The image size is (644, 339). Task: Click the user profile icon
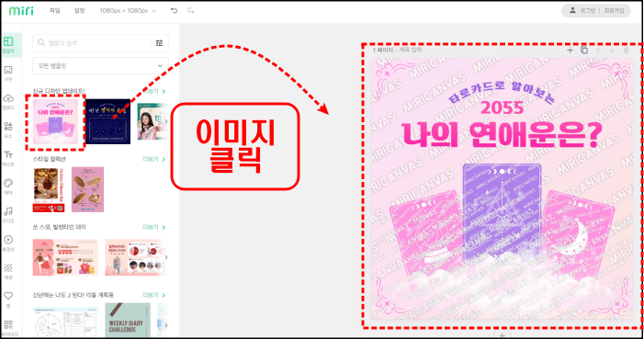coord(572,11)
